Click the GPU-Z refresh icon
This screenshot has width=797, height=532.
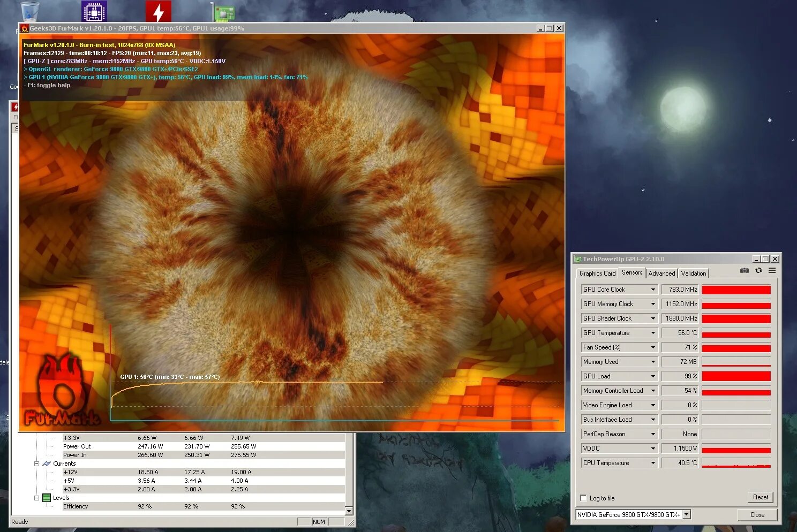[x=758, y=271]
